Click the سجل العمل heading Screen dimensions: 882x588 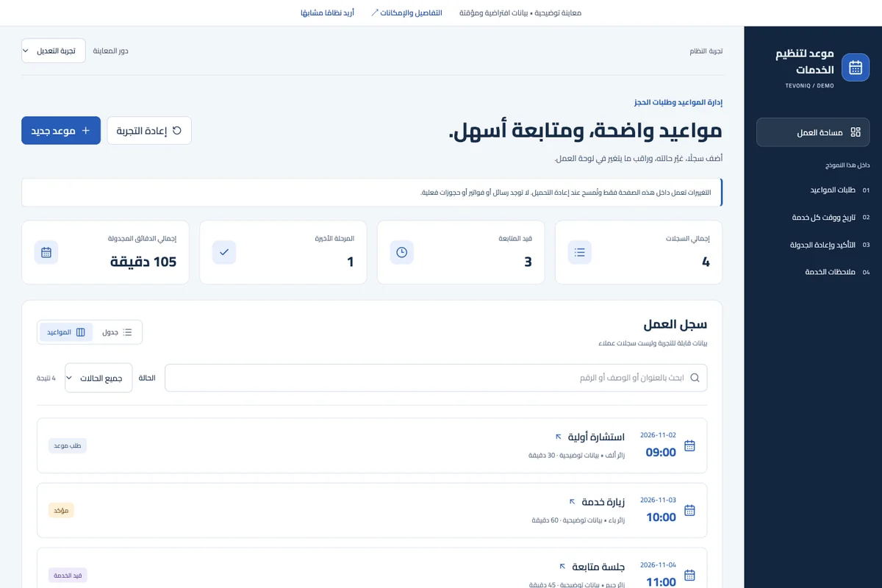[675, 324]
